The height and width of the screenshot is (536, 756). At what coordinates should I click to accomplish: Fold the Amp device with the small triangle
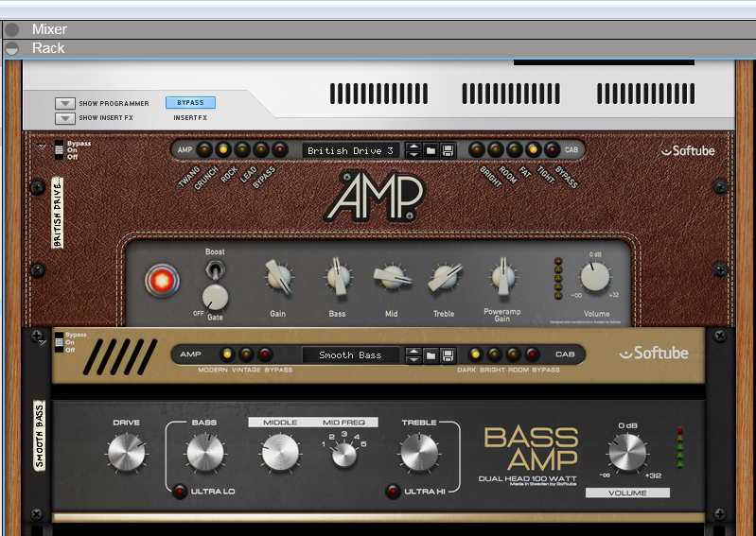42,146
